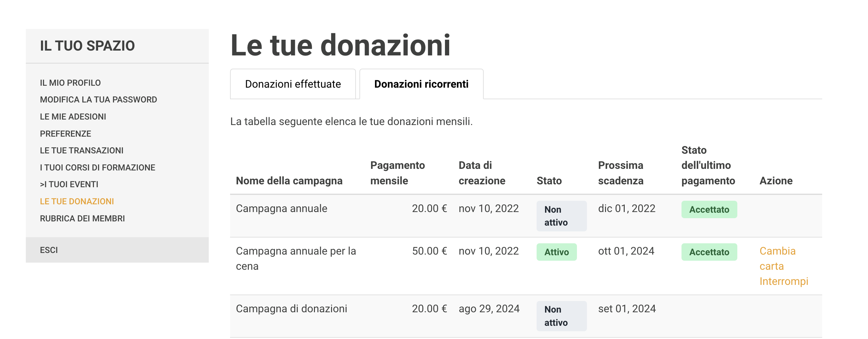Open the Il Mio Profilo page
Image resolution: width=868 pixels, height=339 pixels.
[x=70, y=83]
